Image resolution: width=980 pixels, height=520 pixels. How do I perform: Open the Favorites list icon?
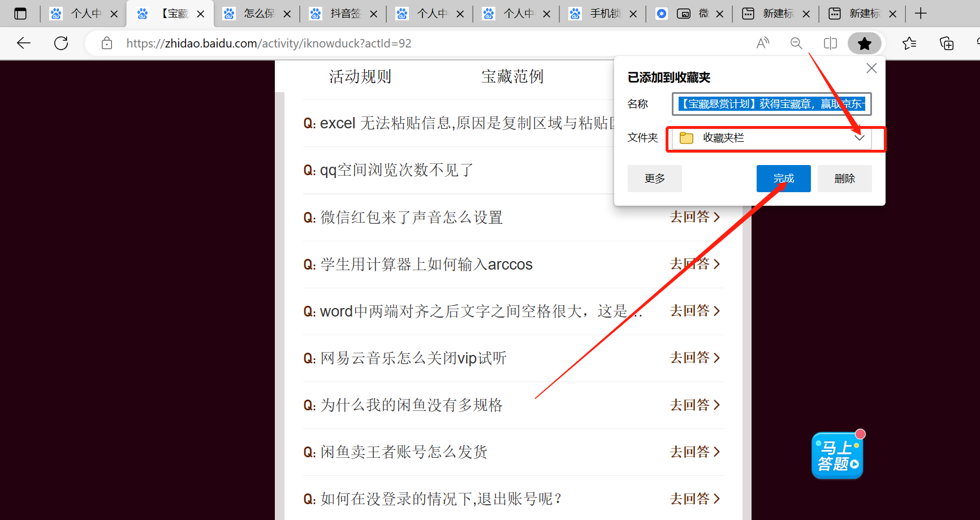tap(909, 43)
